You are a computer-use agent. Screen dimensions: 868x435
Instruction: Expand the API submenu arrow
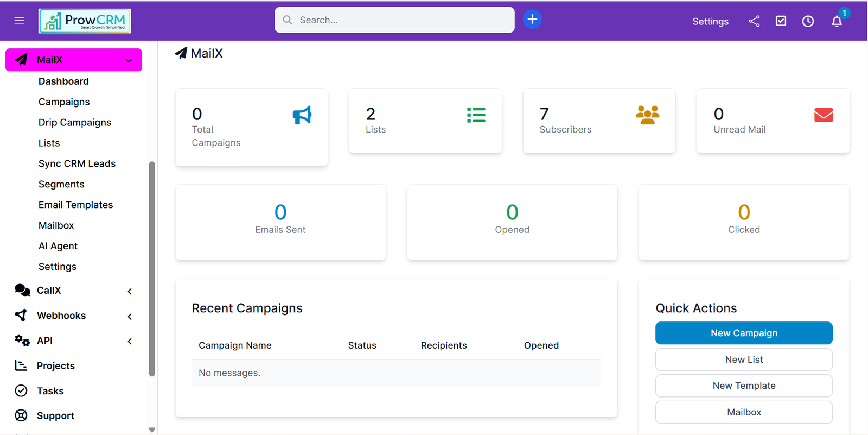(x=130, y=341)
